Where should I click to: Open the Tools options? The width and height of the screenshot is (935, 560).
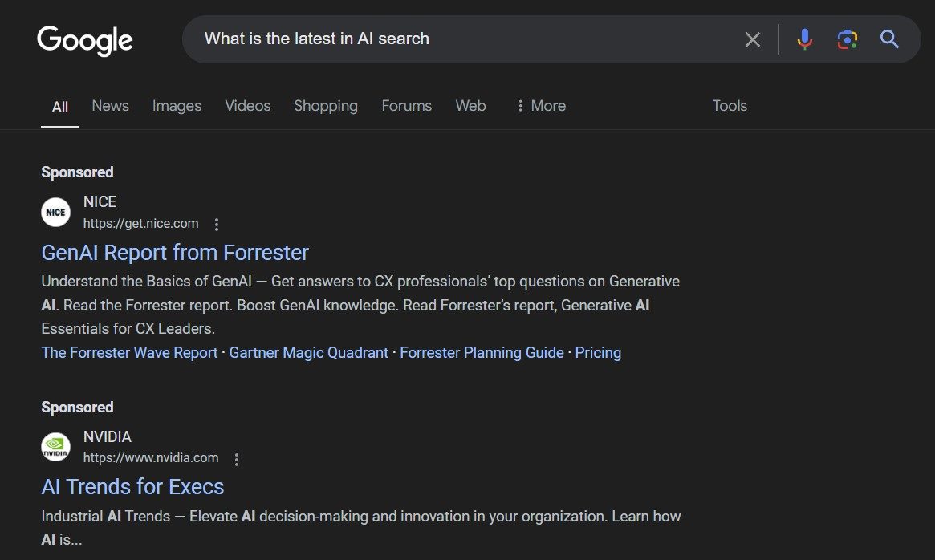click(x=730, y=106)
